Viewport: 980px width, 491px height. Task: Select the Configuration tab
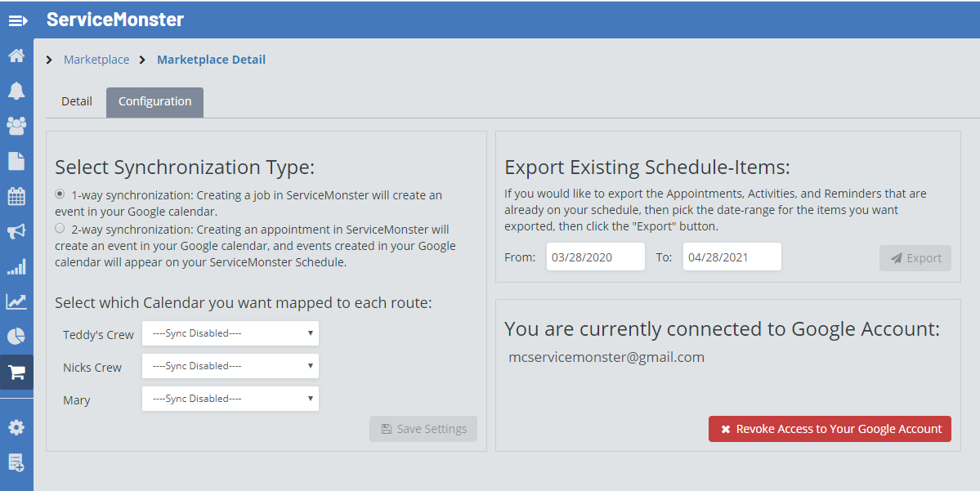tap(154, 102)
